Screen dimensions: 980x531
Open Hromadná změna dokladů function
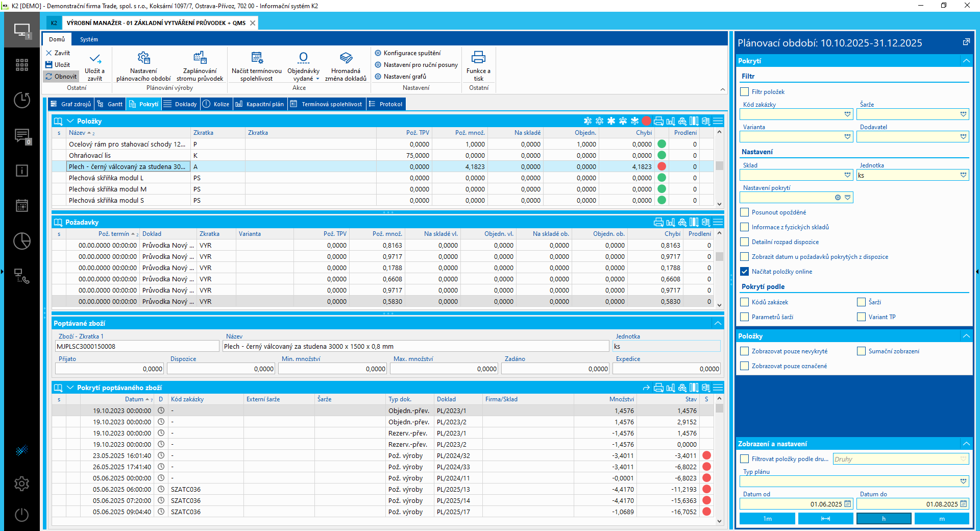(346, 58)
